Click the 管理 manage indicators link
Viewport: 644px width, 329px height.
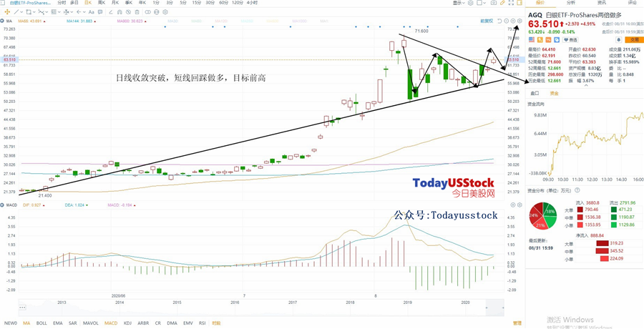(517, 323)
